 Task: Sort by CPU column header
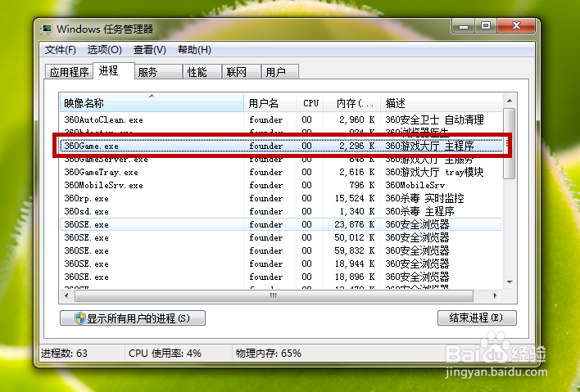click(x=310, y=103)
